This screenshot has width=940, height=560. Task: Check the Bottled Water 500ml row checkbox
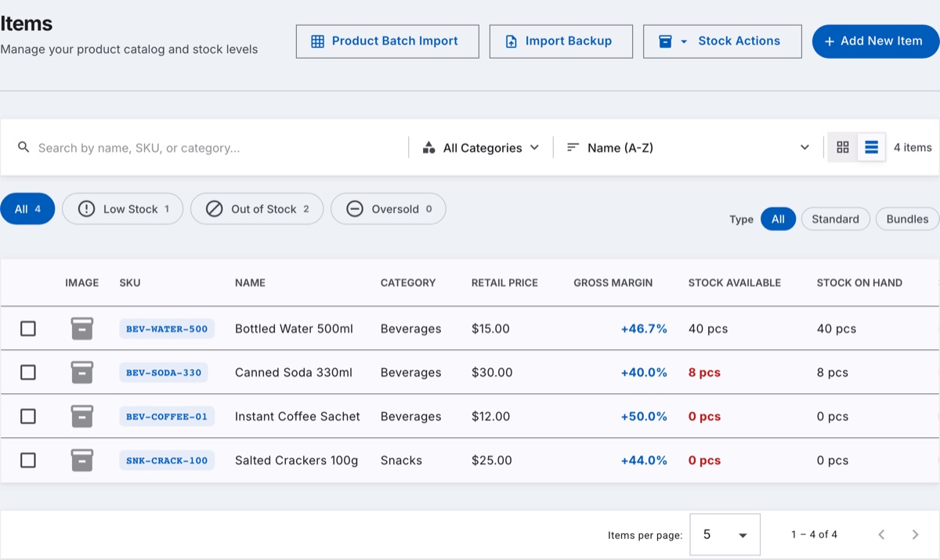coord(28,329)
